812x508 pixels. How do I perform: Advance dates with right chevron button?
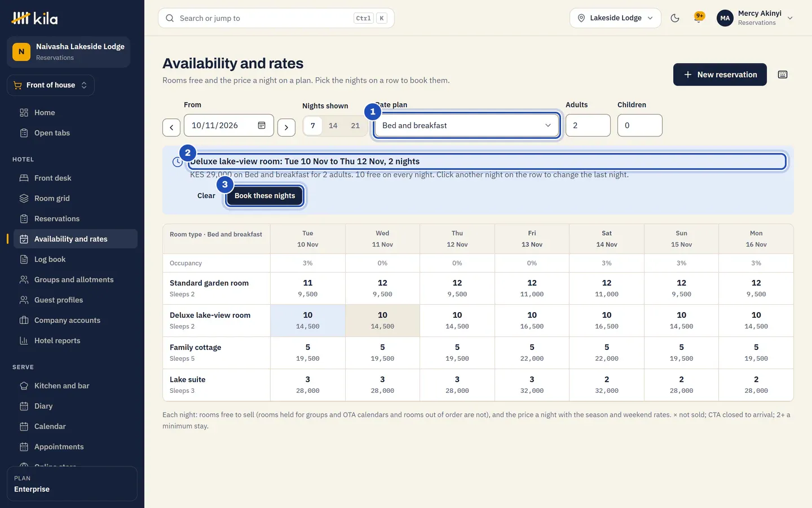[x=286, y=127]
